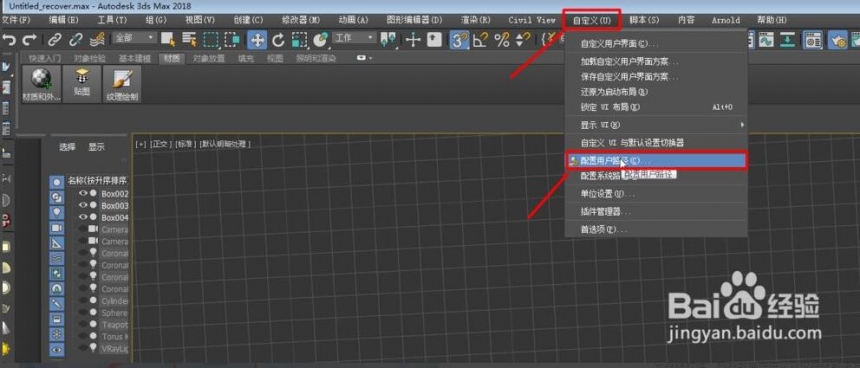
Task: Open the 编辑(E) menu
Action: (x=64, y=20)
